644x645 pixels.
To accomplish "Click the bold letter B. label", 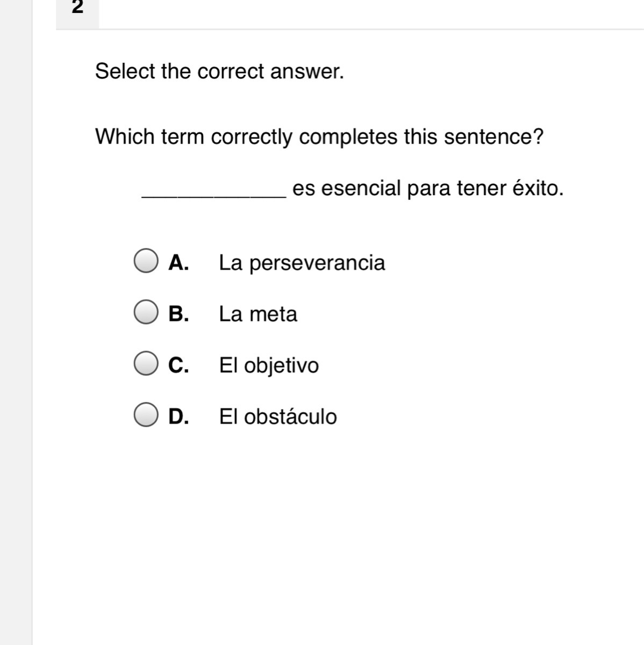I will 178,314.
